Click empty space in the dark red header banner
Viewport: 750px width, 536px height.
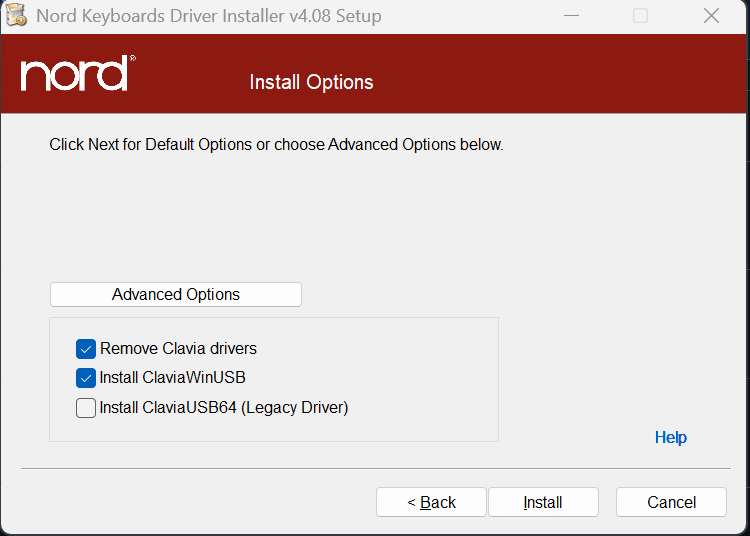[560, 75]
